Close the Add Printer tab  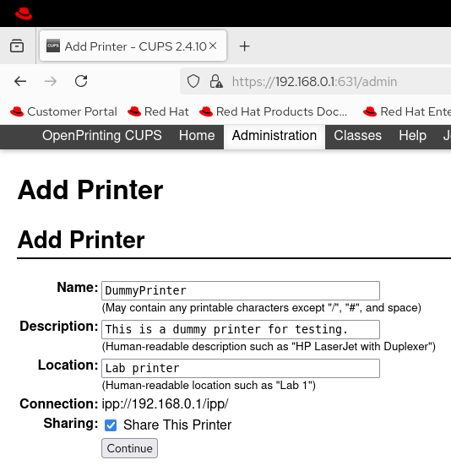213,46
